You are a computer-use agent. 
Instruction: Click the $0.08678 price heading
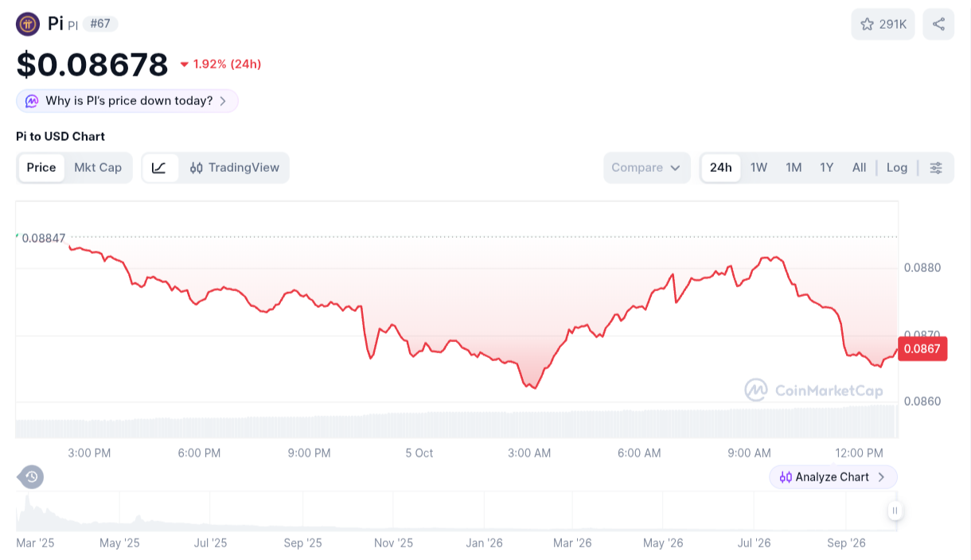(92, 64)
